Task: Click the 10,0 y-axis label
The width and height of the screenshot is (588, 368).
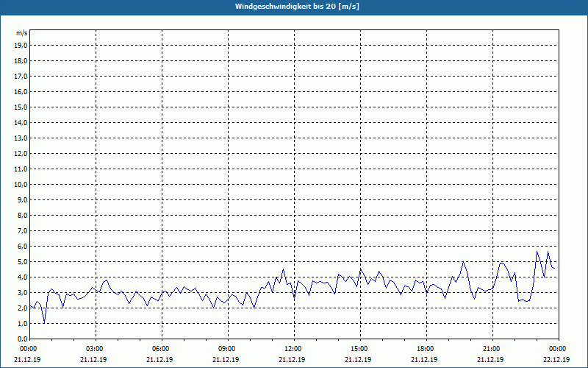Action: coord(21,185)
